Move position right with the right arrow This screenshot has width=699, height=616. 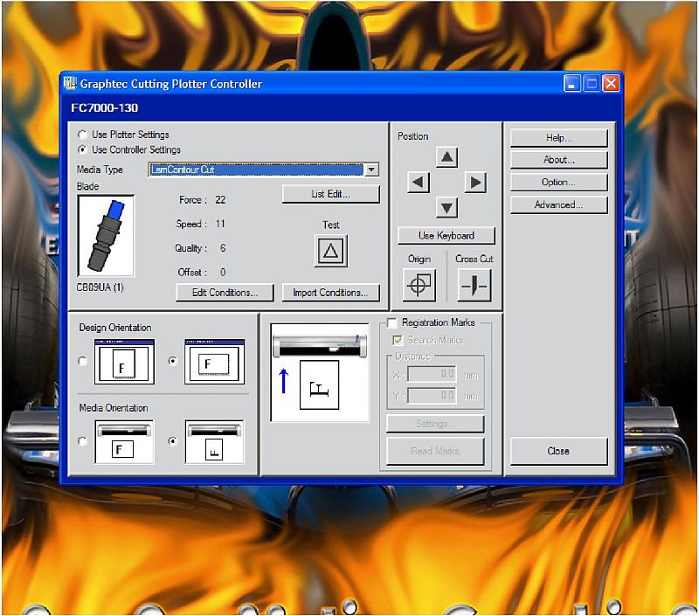pyautogui.click(x=475, y=182)
